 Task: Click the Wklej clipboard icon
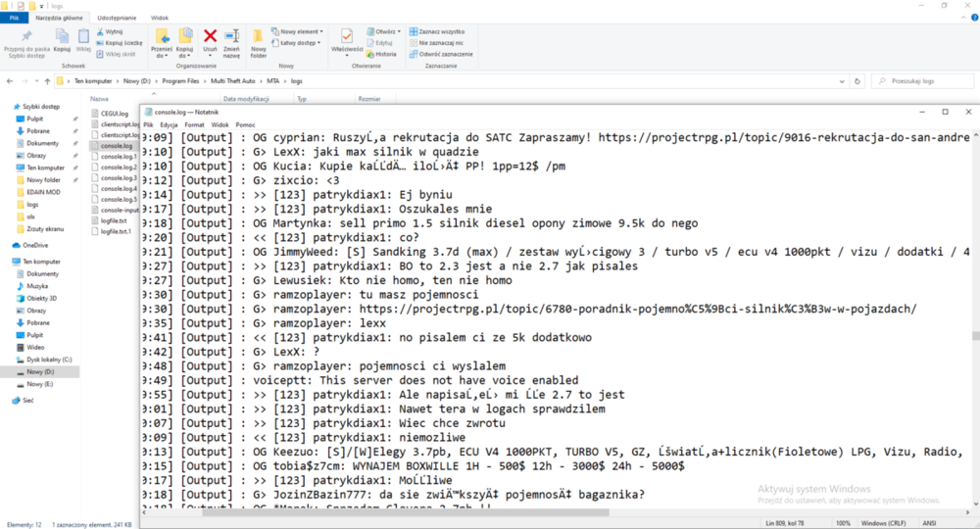83,40
